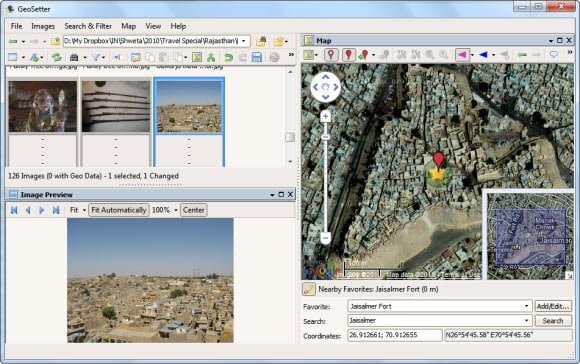Expand the folder path combo box dropdown
Image resolution: width=580 pixels, height=364 pixels.
[244, 41]
